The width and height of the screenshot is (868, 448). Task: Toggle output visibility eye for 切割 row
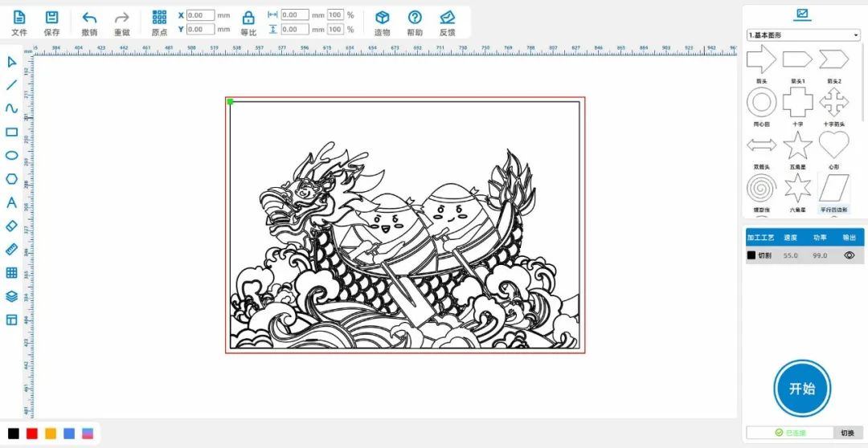click(x=849, y=255)
